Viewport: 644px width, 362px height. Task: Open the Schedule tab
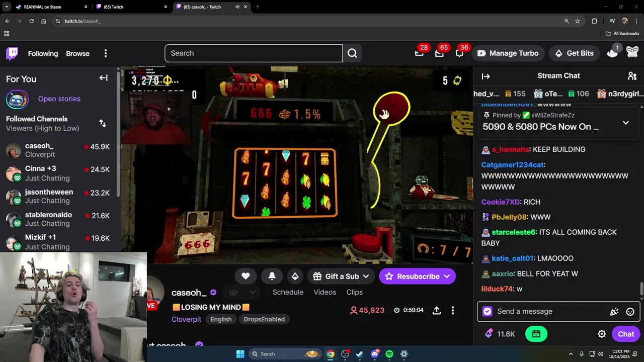coord(288,292)
